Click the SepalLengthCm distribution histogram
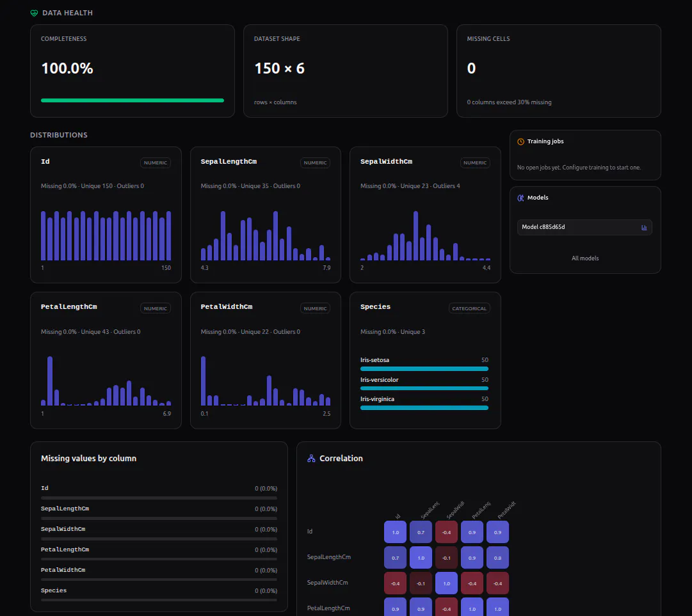Image resolution: width=692 pixels, height=616 pixels. (x=266, y=235)
